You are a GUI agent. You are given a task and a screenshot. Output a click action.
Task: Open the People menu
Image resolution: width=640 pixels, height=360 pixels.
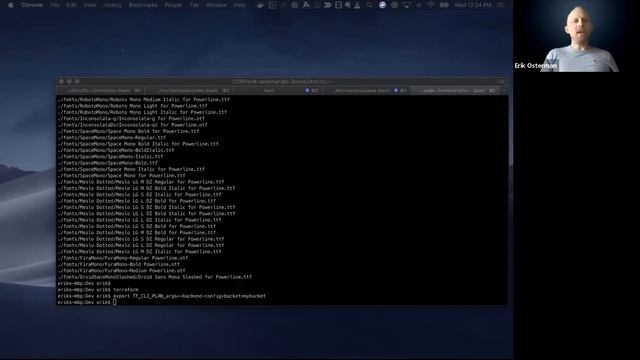click(x=173, y=5)
